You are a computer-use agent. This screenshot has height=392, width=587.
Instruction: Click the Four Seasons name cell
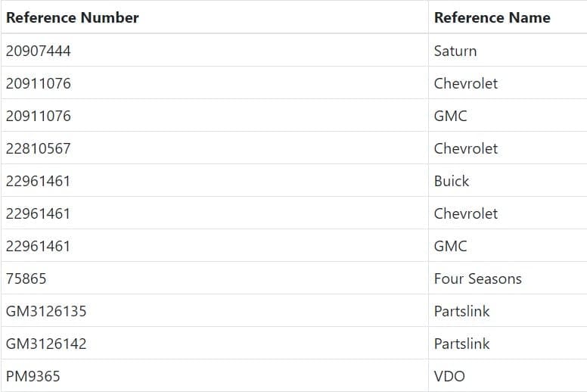coord(477,278)
